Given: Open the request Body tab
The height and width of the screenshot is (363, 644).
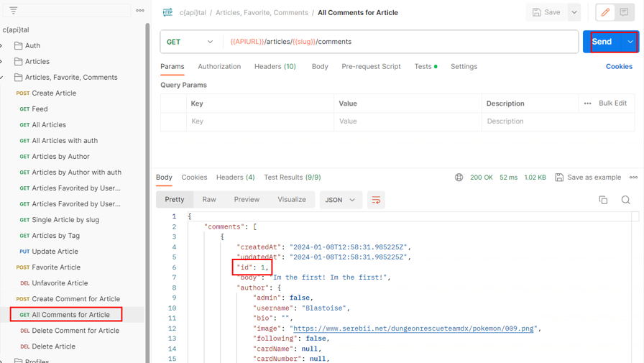Looking at the screenshot, I should click(320, 67).
